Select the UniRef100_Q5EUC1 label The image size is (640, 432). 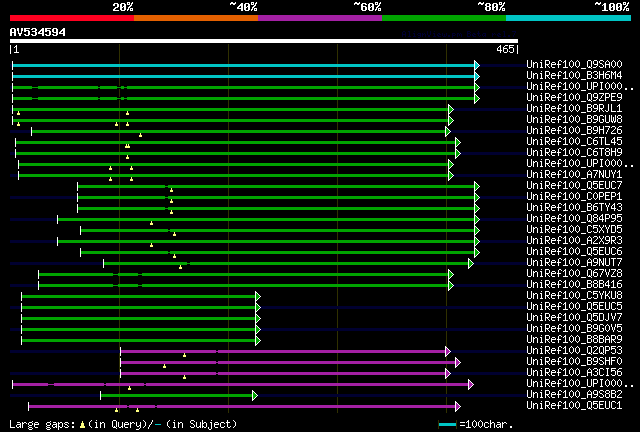[574, 406]
